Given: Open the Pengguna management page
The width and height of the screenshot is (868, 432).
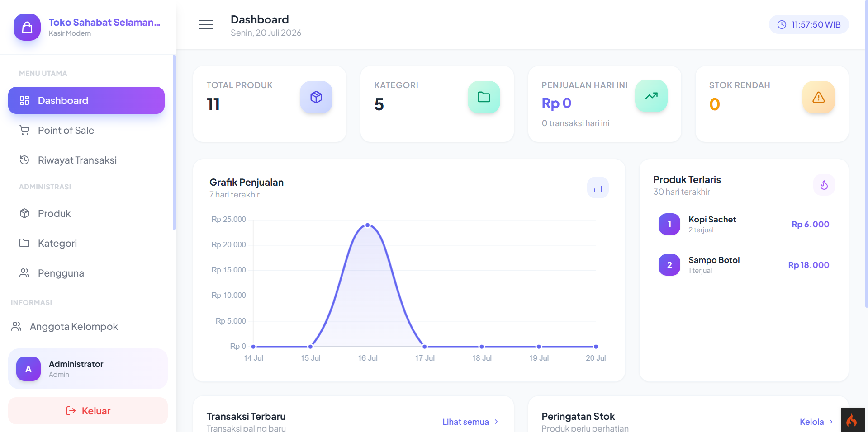Looking at the screenshot, I should point(86,273).
